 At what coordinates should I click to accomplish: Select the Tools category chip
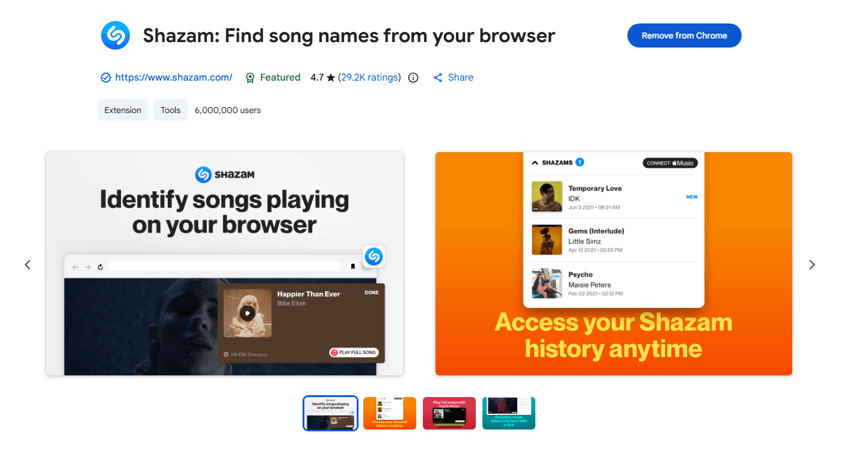point(171,110)
